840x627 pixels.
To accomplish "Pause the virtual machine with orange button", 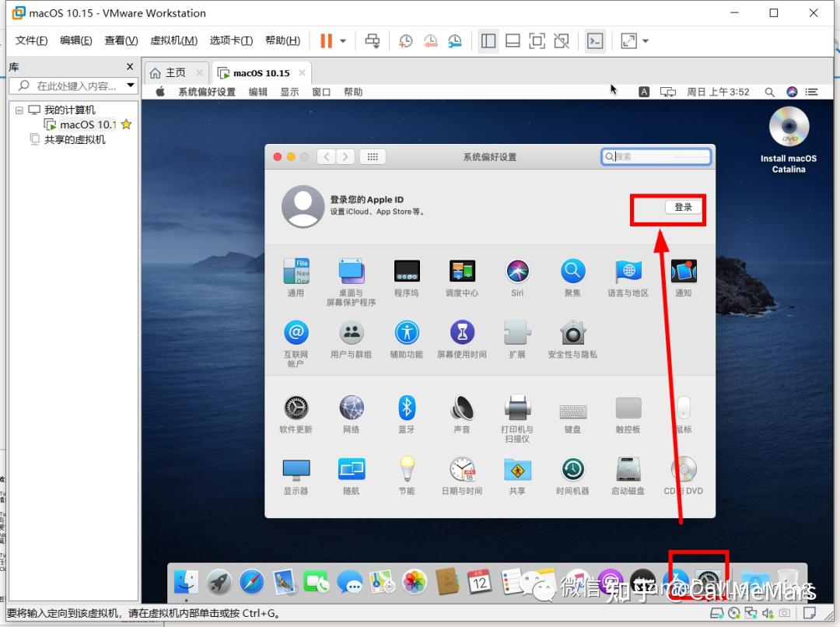I will click(326, 40).
